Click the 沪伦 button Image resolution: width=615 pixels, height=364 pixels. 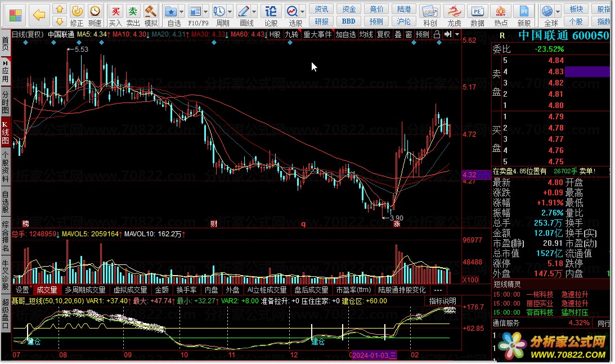404,21
